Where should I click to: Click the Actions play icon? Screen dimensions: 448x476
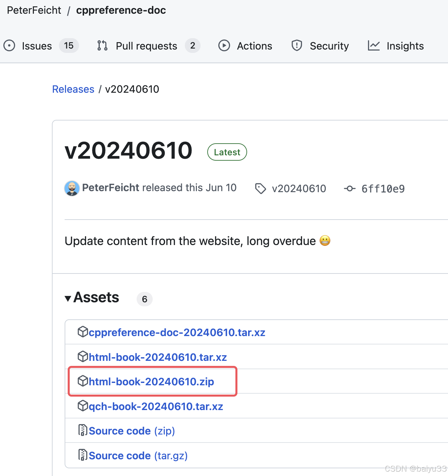tap(224, 46)
